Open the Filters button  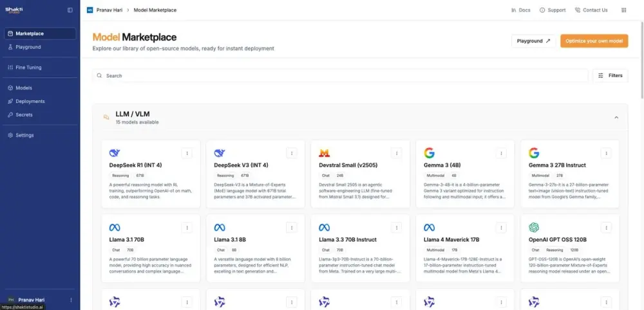[x=610, y=76]
